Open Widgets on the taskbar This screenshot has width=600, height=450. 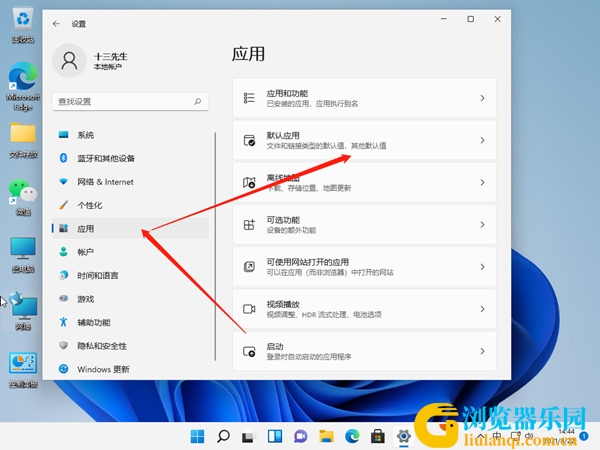(x=275, y=436)
